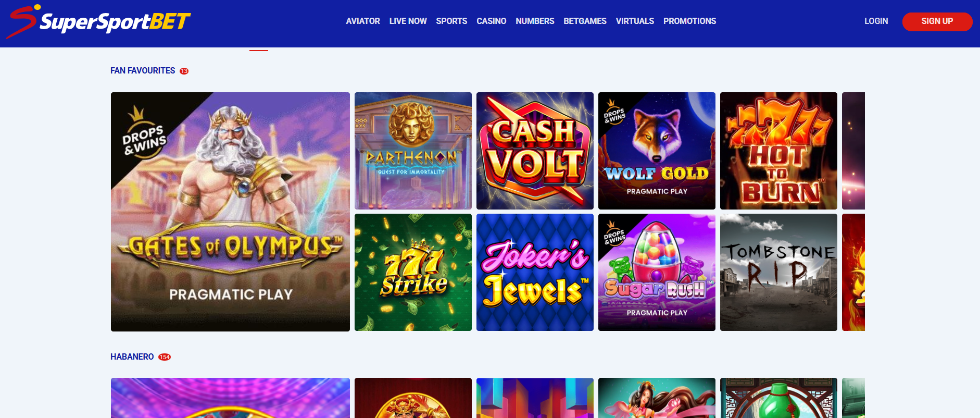Screen dimensions: 980x418
Task: Launch the Sugar Rush game
Action: (x=657, y=272)
